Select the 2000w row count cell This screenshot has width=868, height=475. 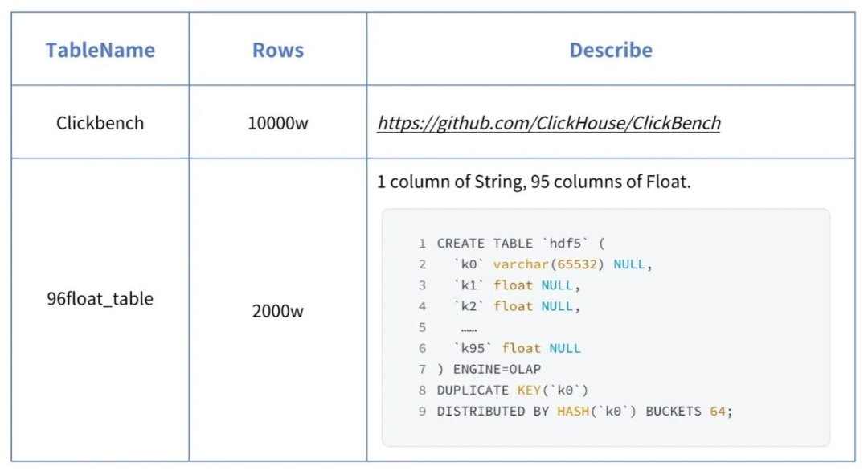pos(278,311)
